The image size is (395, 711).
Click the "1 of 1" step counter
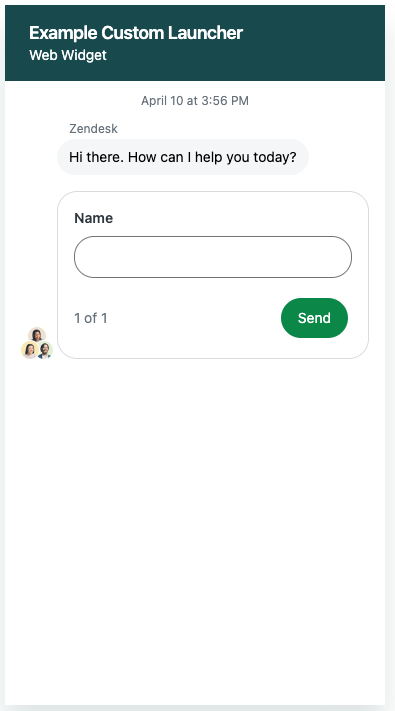pyautogui.click(x=91, y=318)
